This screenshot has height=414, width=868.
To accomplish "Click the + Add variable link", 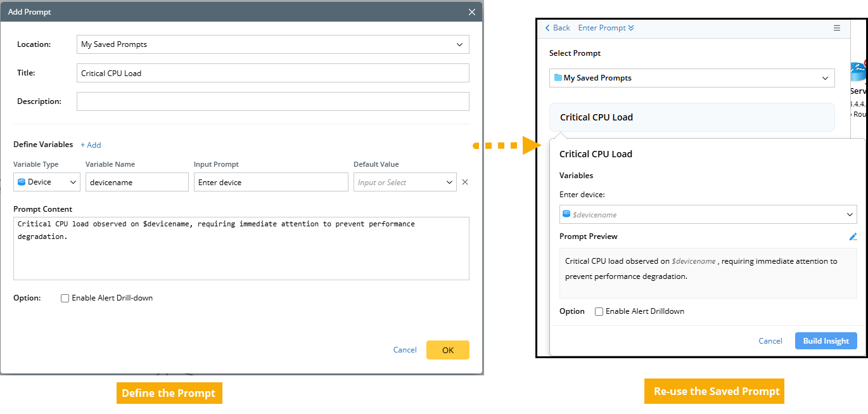I will click(91, 145).
